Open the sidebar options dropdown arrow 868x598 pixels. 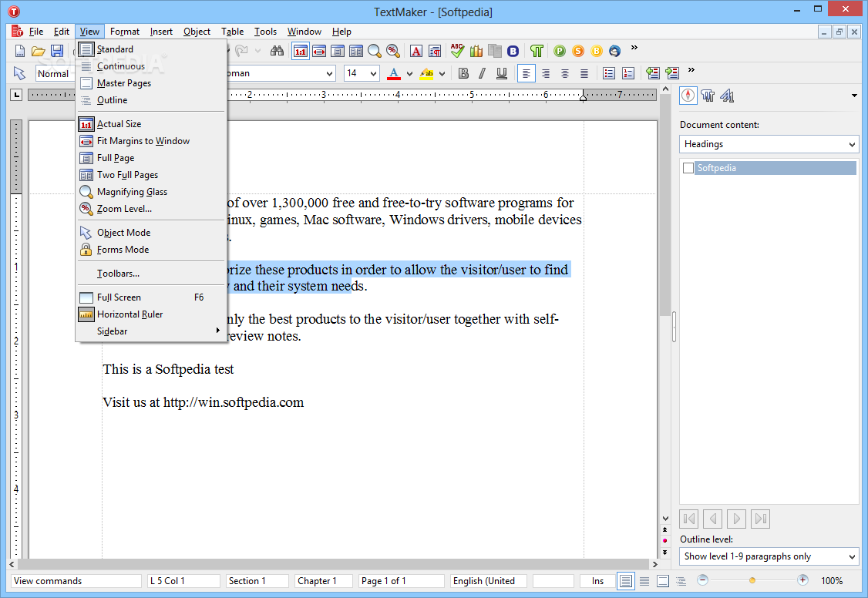pos(854,96)
